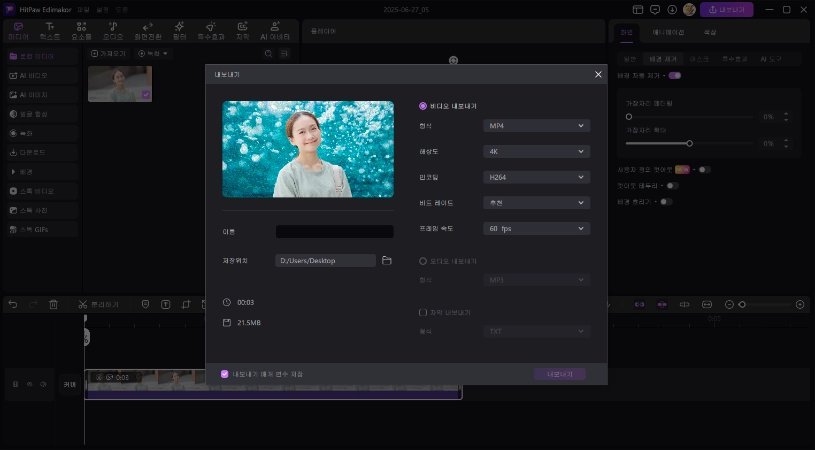Open the MP4 format dropdown

pyautogui.click(x=536, y=126)
